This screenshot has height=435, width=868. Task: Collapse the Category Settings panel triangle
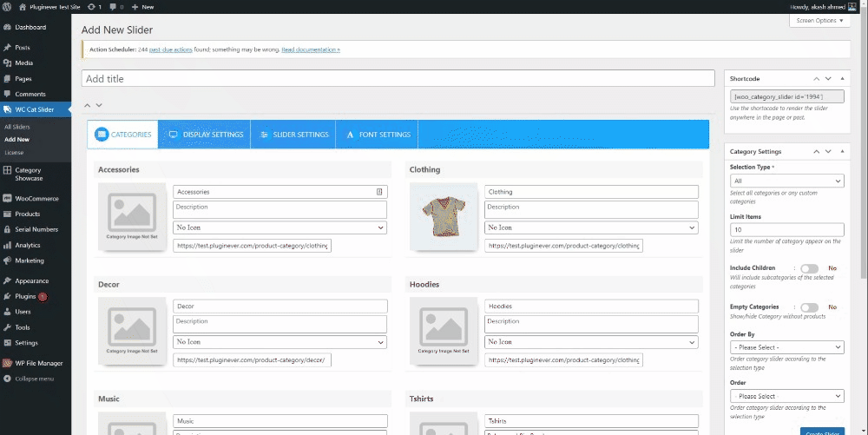(842, 151)
